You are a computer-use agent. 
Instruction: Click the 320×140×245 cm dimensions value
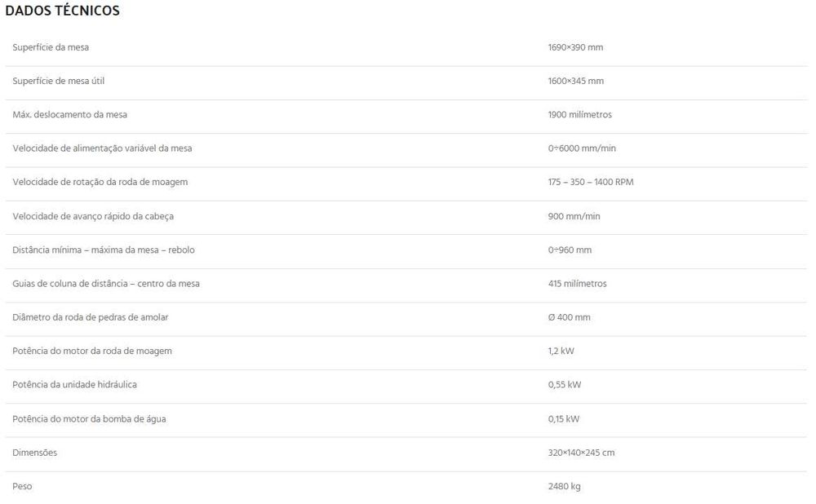[581, 452]
